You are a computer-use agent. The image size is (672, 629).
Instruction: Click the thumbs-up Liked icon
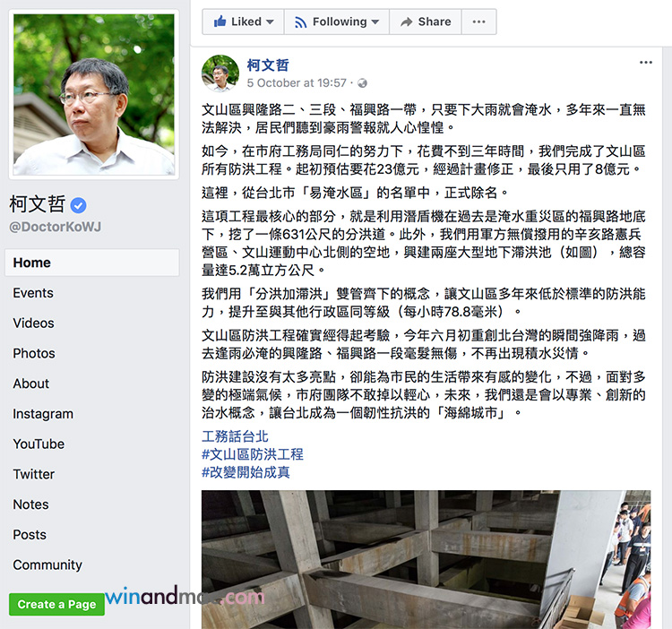pos(220,21)
